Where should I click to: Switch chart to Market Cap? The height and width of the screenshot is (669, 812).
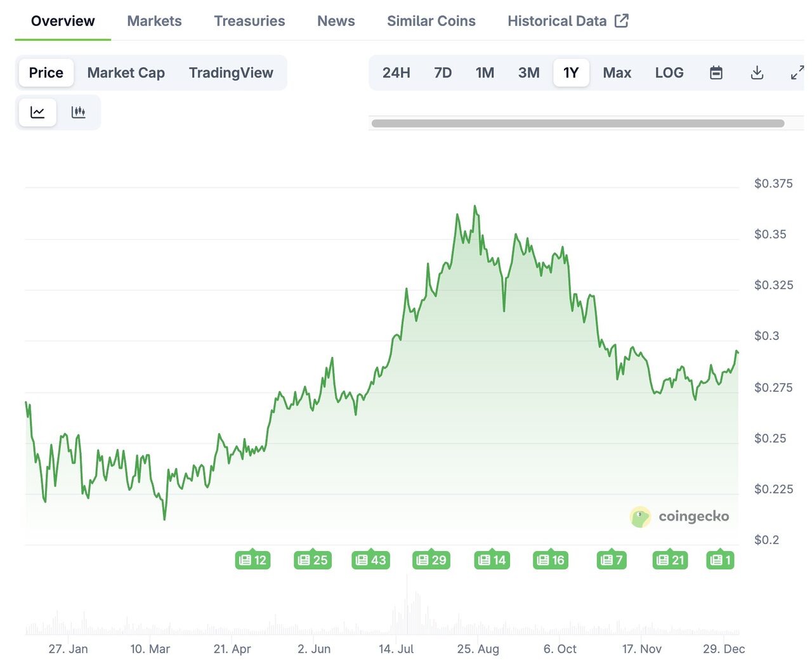pyautogui.click(x=126, y=73)
